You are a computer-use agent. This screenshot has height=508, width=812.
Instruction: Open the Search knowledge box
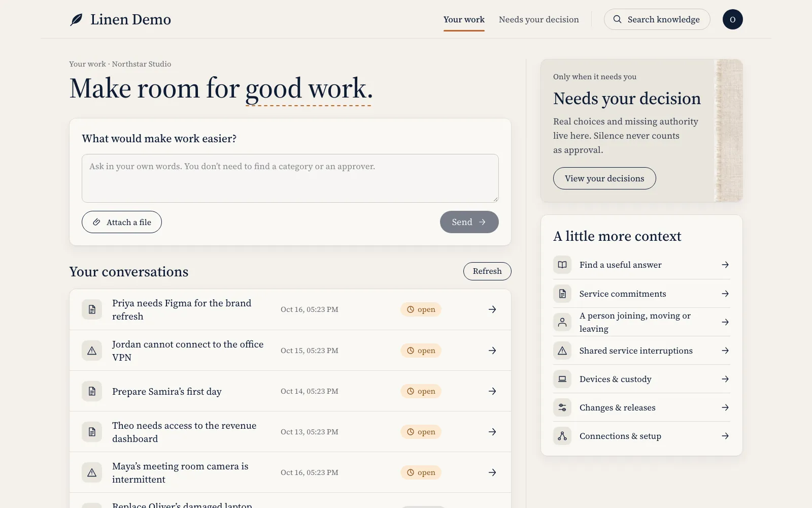[657, 19]
